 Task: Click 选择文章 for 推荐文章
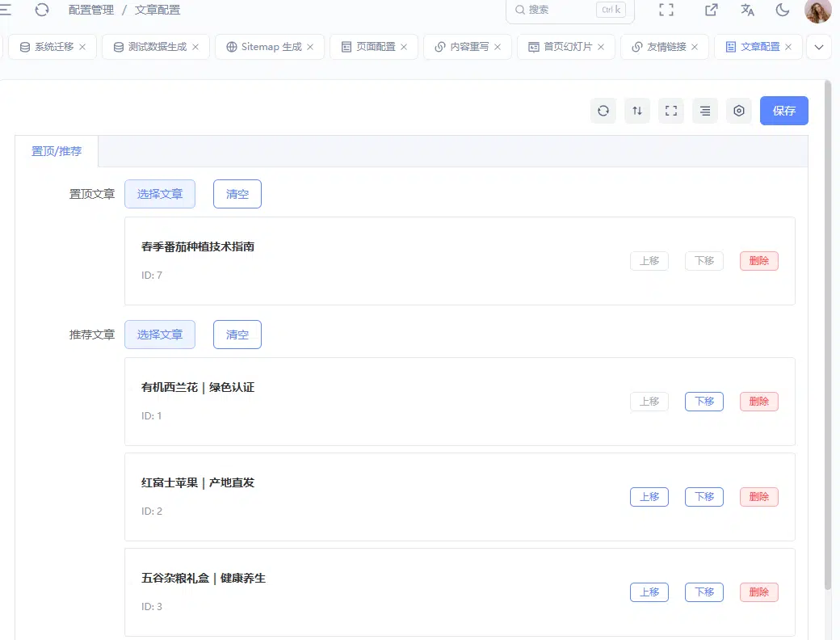(160, 335)
